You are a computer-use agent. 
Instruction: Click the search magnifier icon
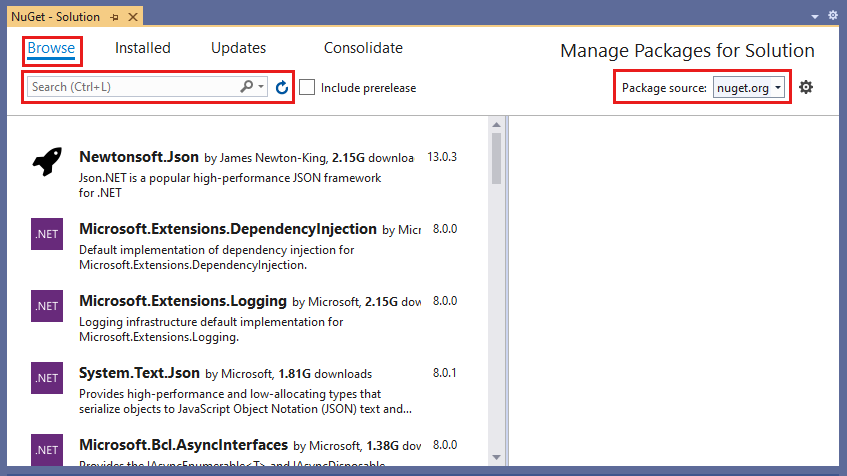pos(246,86)
